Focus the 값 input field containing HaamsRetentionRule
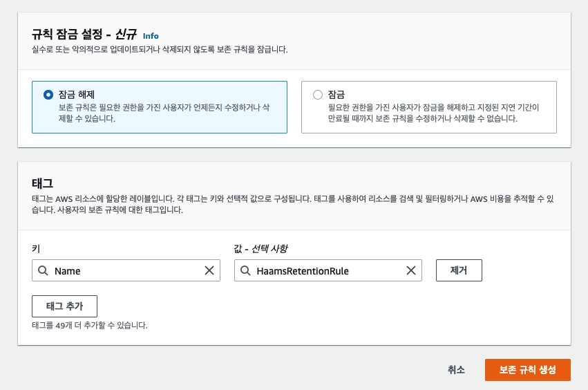Image resolution: width=588 pixels, height=390 pixels. pos(328,270)
